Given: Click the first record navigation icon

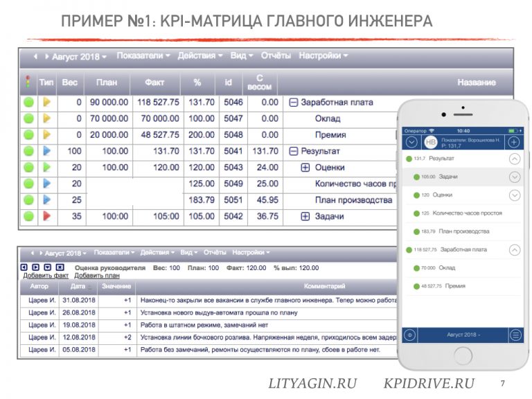Looking at the screenshot, I should click(x=24, y=267).
